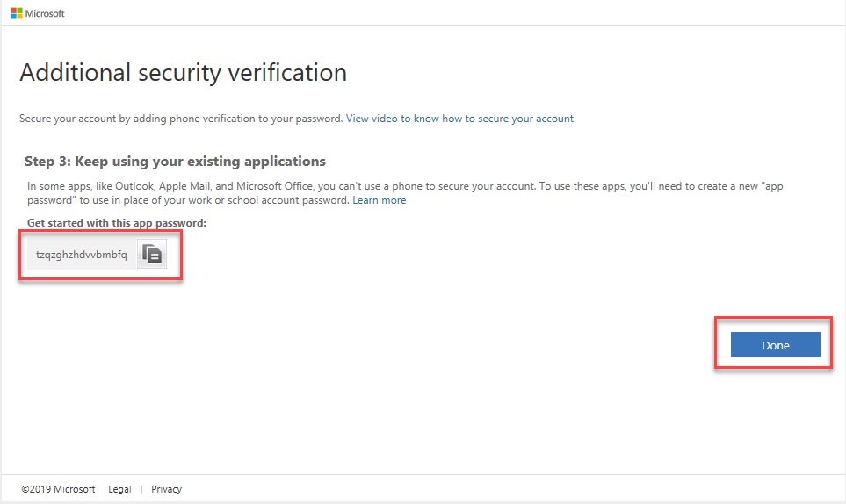This screenshot has width=846, height=504.
Task: Click the words Apple Mail in the paragraph
Action: 184,186
